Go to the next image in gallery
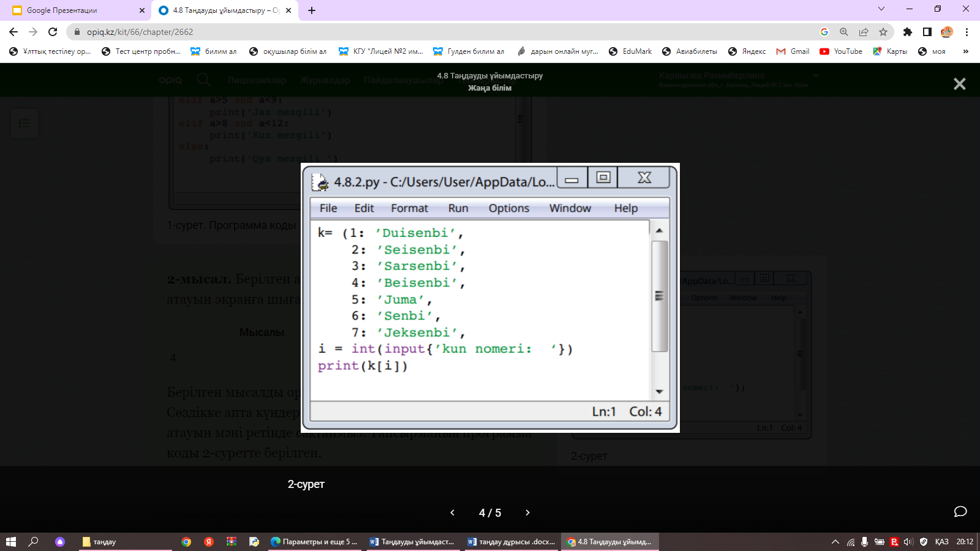The height and width of the screenshot is (551, 980). tap(527, 512)
